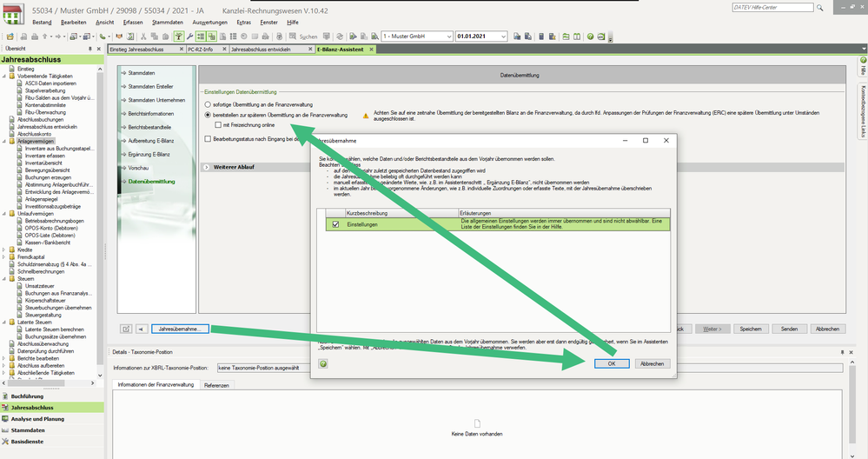Click the help icon in Jahresübernahme dialog
The width and height of the screenshot is (868, 459).
pyautogui.click(x=323, y=364)
